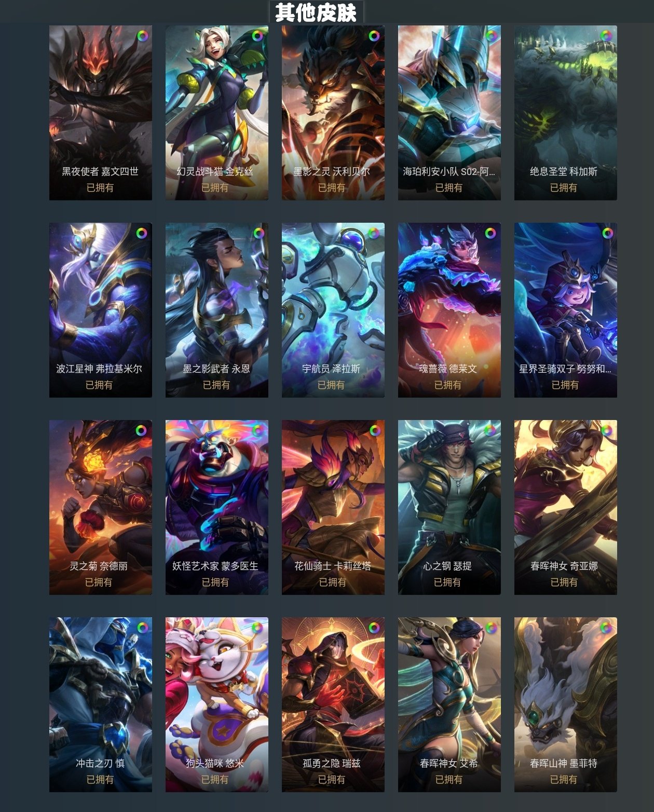Click 已拥有 status under 妖怪艺术家 蒙多医生
This screenshot has height=812, width=654.
click(215, 582)
